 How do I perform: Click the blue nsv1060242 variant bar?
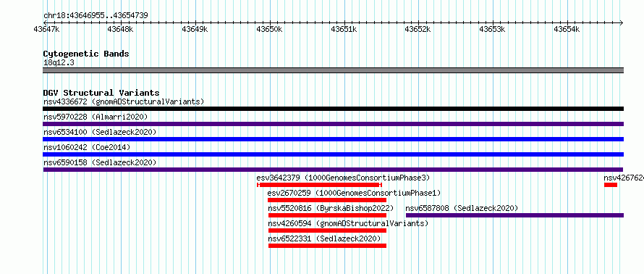(333, 154)
